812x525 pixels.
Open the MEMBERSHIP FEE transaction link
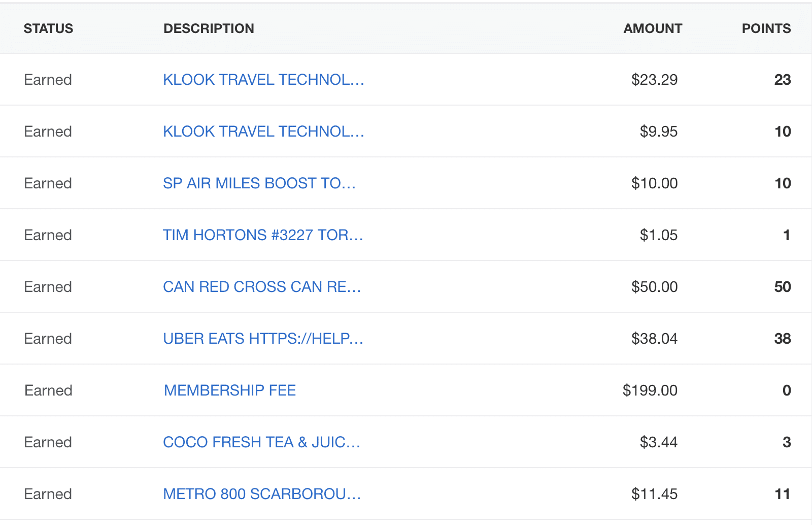[x=230, y=390]
